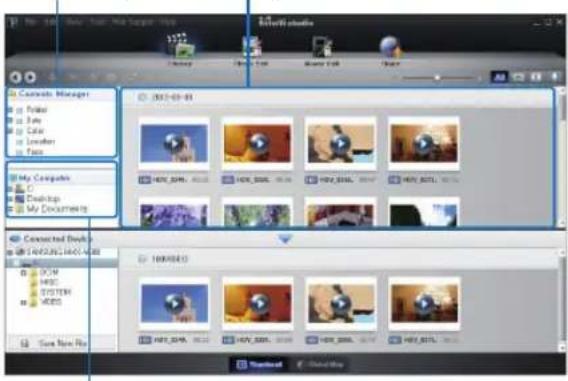Expand the SAMSUNG device tree node
The height and width of the screenshot is (381, 568).
point(10,252)
